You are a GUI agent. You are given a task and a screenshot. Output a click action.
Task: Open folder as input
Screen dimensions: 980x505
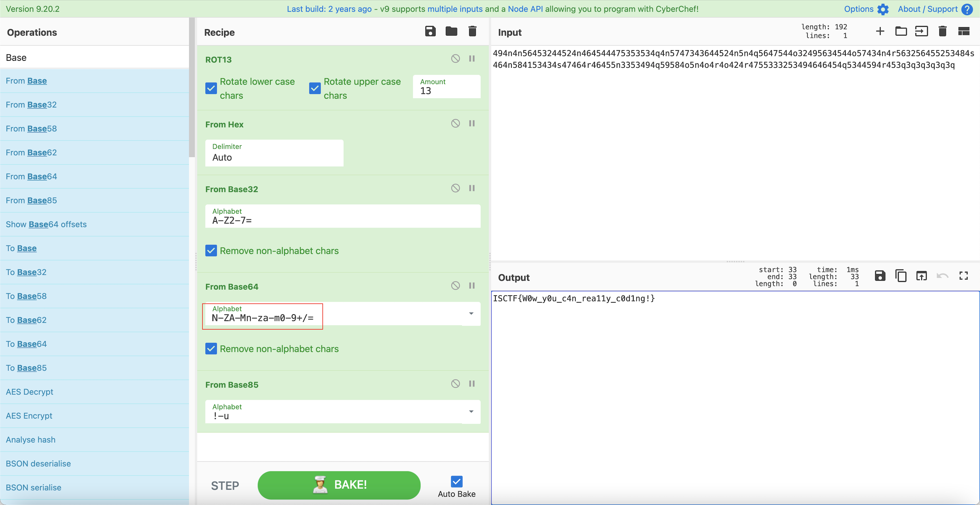[901, 31]
